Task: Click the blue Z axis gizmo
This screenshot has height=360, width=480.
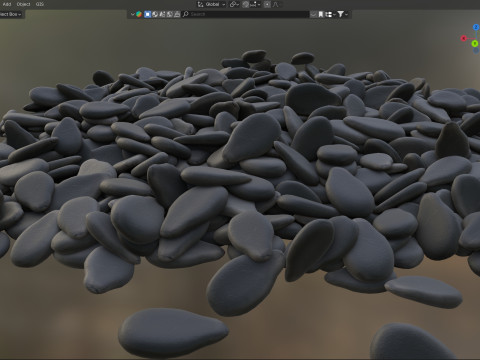Action: (x=476, y=27)
